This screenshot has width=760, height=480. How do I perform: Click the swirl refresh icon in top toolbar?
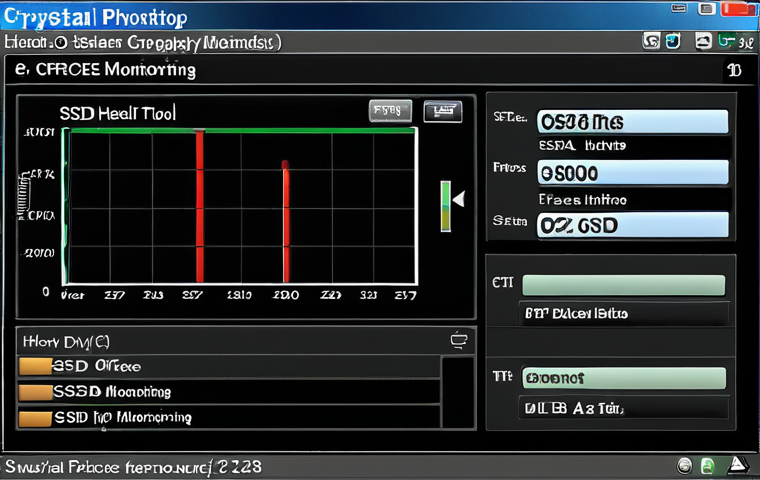651,42
